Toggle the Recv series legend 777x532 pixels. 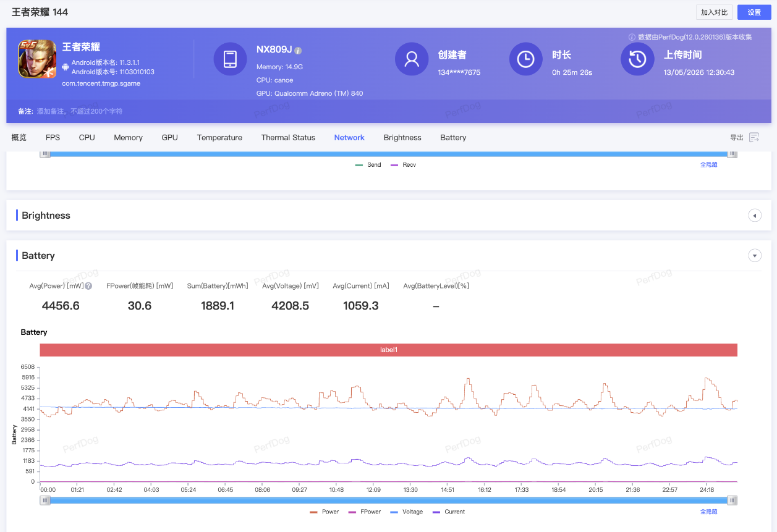403,165
